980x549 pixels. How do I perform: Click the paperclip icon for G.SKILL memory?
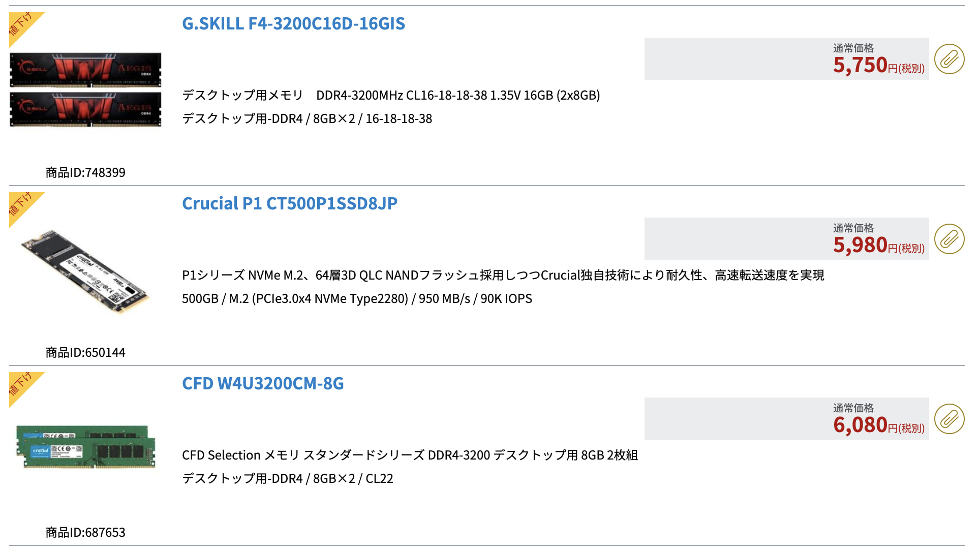click(x=949, y=59)
